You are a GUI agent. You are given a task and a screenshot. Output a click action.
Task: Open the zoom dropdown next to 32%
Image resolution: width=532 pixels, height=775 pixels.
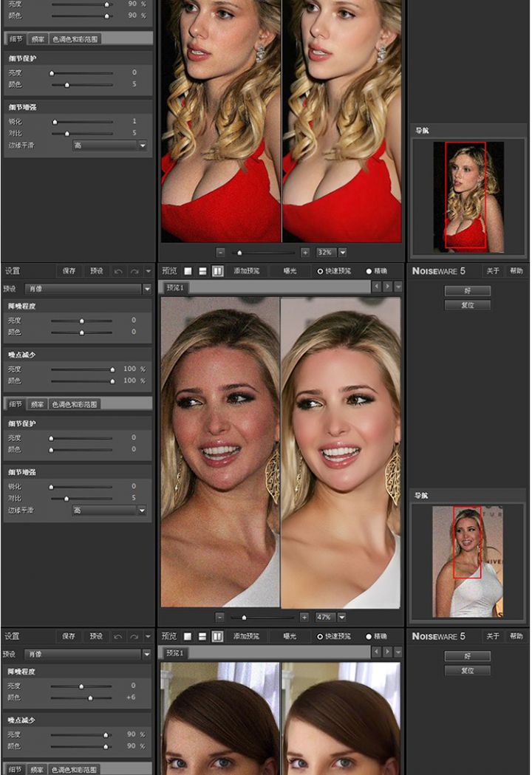(x=342, y=252)
